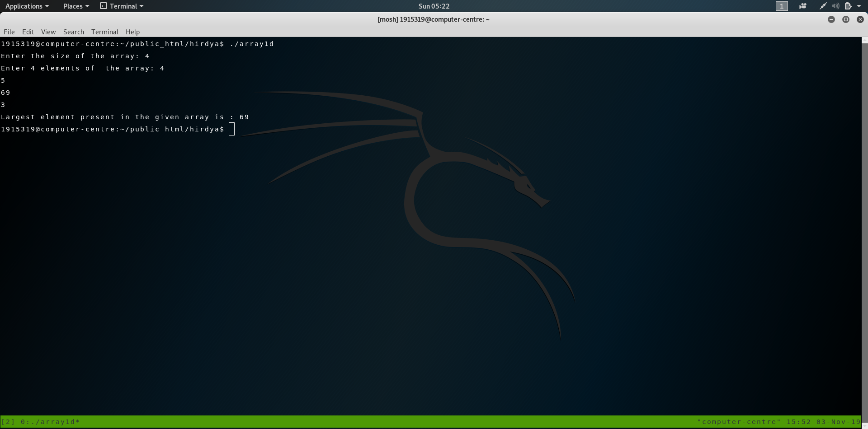Open the Help menu
This screenshot has width=868, height=429.
(x=132, y=32)
